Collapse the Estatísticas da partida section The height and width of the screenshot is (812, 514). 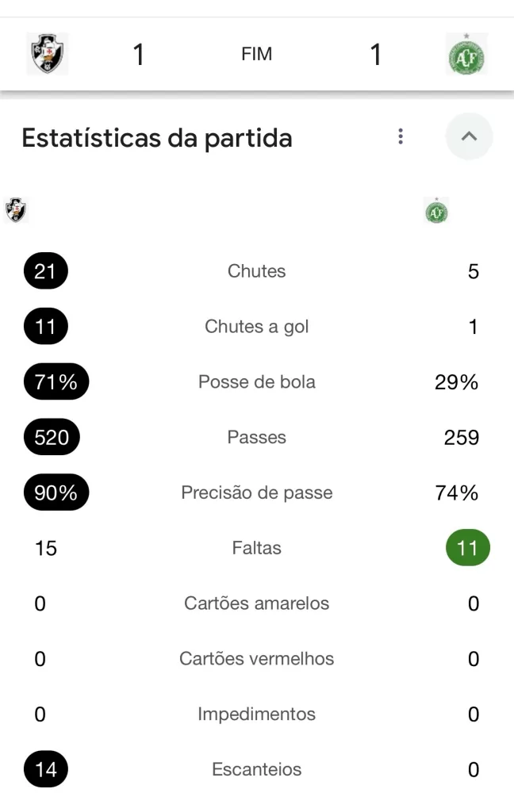[x=469, y=136]
